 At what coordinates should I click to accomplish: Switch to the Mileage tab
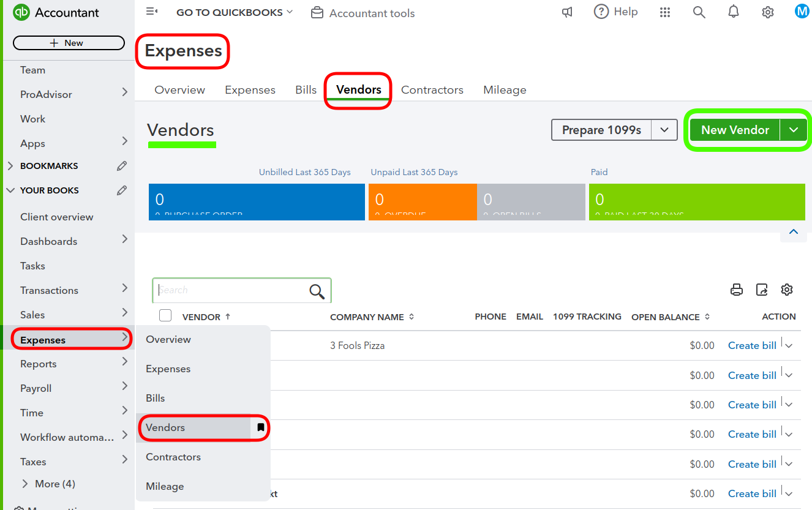[505, 90]
